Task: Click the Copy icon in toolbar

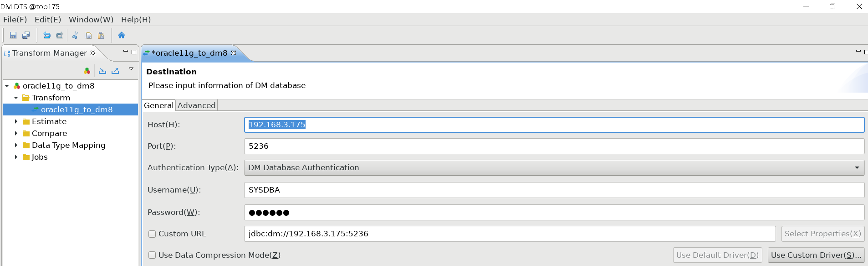Action: point(88,35)
